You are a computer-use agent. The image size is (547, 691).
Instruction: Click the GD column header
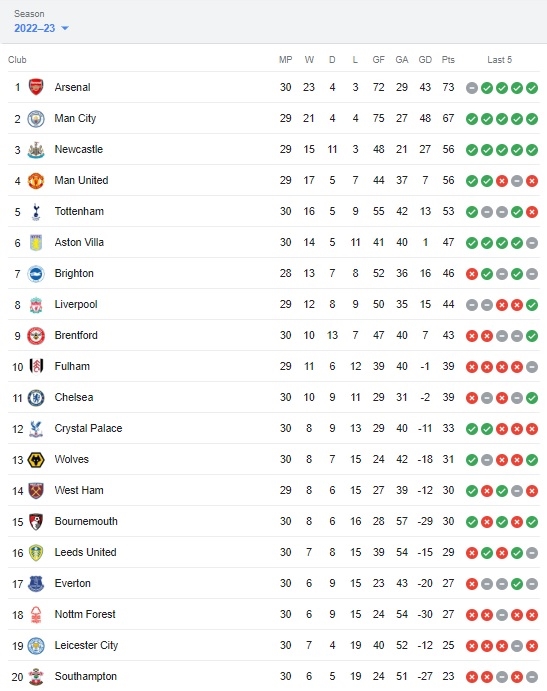(425, 59)
